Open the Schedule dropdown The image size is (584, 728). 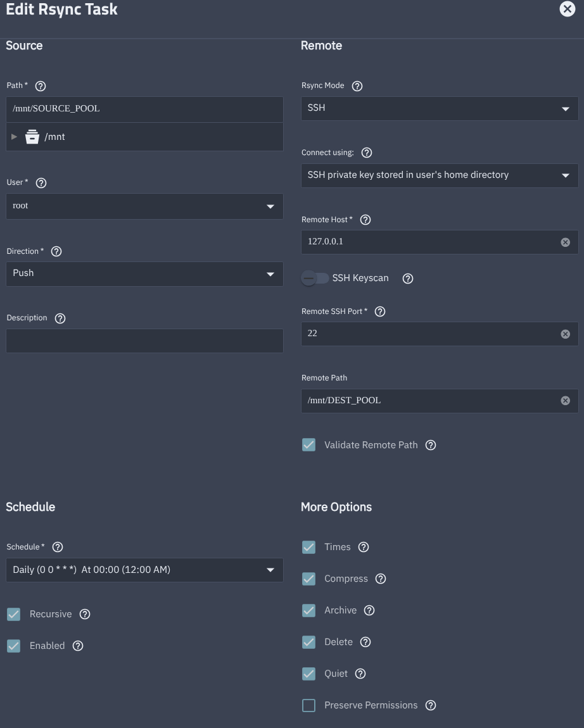[144, 570]
